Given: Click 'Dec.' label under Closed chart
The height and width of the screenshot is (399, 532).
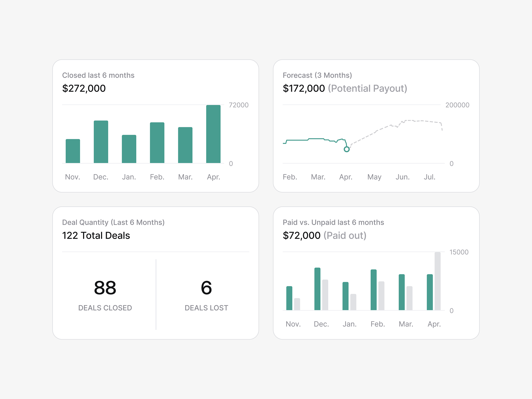Looking at the screenshot, I should point(101,177).
